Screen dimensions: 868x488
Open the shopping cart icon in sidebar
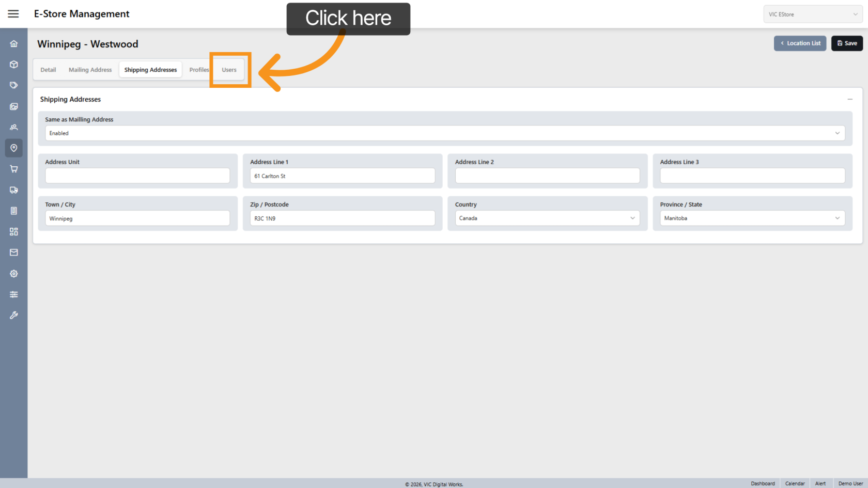[14, 169]
